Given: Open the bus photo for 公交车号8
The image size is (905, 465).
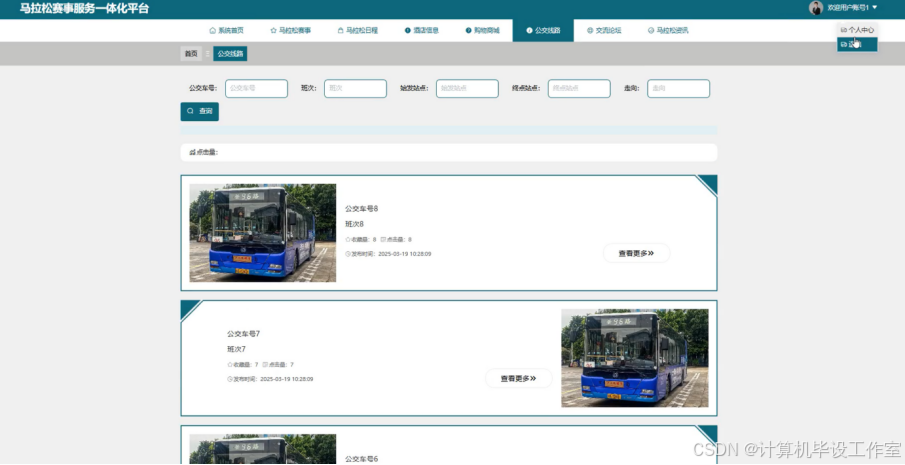Looking at the screenshot, I should 263,233.
